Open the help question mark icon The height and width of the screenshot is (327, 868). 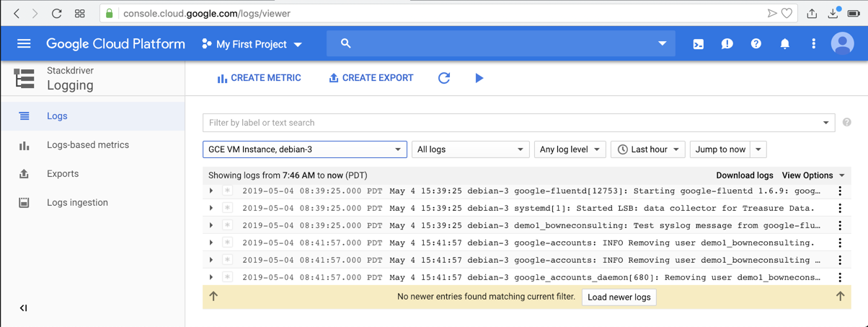click(756, 44)
